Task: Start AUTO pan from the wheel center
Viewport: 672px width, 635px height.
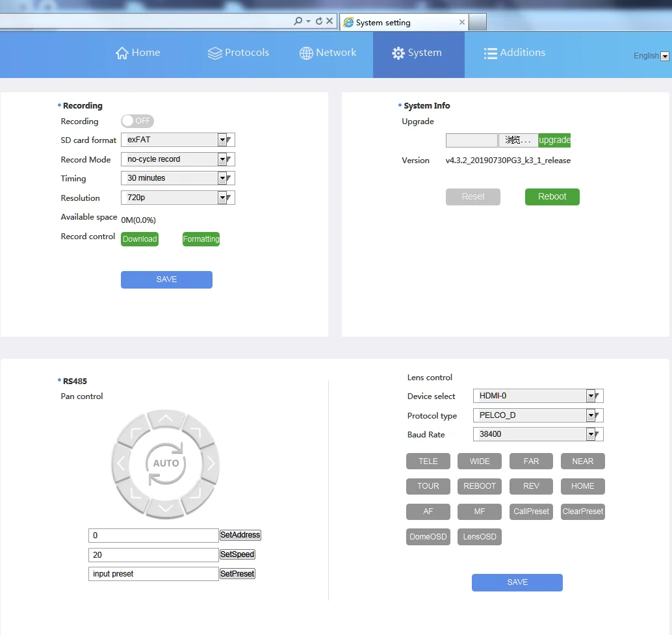Action: 166,463
